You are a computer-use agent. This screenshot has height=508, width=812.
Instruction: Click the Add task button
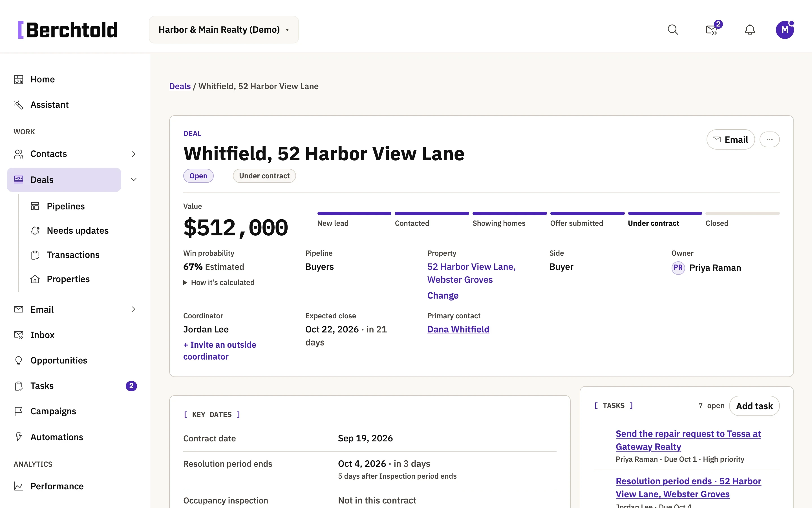tap(754, 406)
